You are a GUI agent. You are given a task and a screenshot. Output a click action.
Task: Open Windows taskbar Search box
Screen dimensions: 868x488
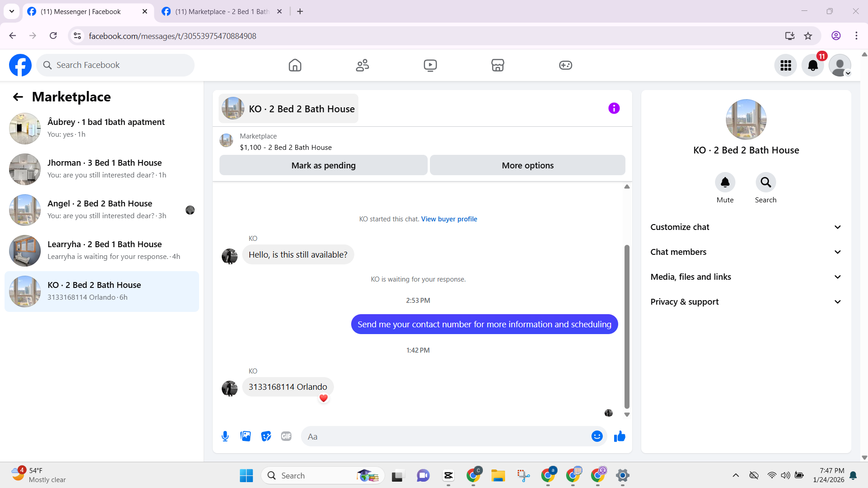323,475
